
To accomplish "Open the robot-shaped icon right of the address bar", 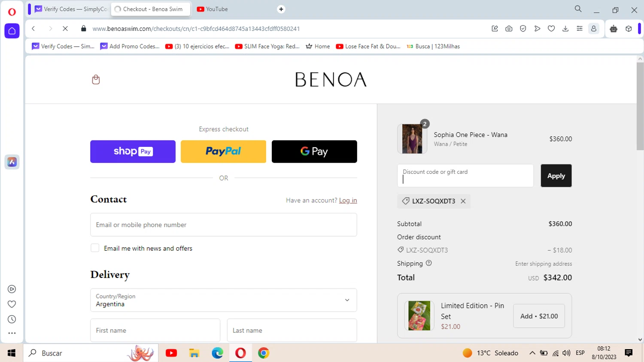I will (614, 29).
